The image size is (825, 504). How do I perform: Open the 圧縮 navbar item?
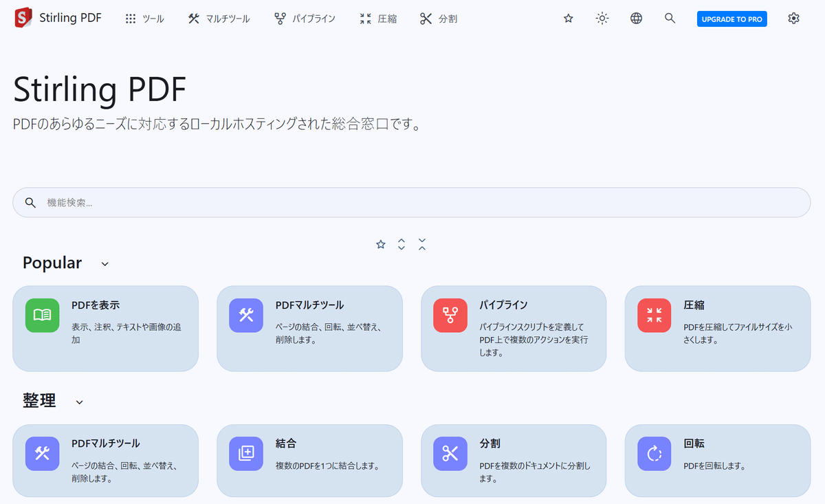click(x=378, y=19)
